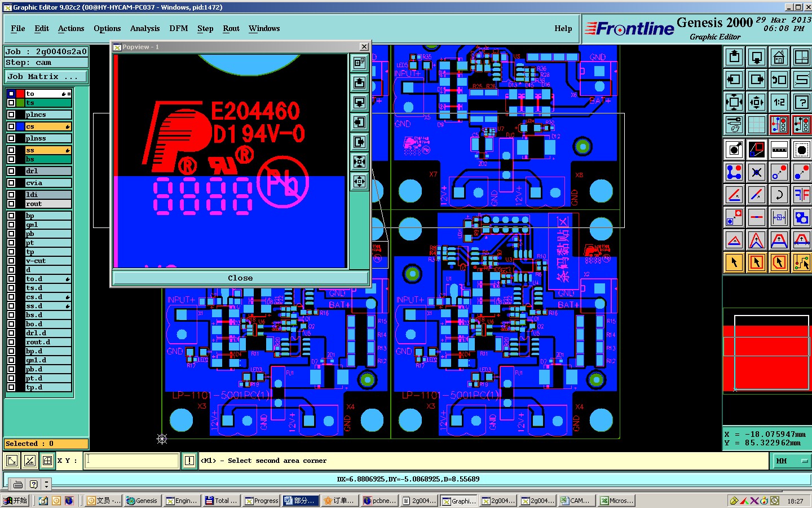Click the Popview zoom in icon
Image resolution: width=812 pixels, height=508 pixels.
tap(359, 162)
